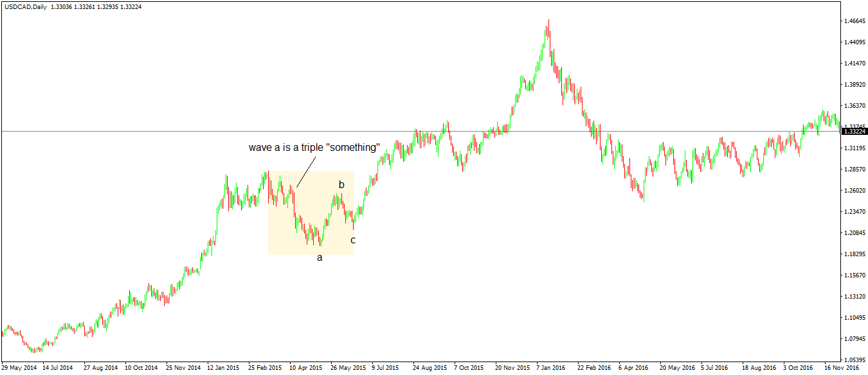Screen dimensions: 868x375
Task: Click the 1.46645 price scale value
Action: pos(854,21)
